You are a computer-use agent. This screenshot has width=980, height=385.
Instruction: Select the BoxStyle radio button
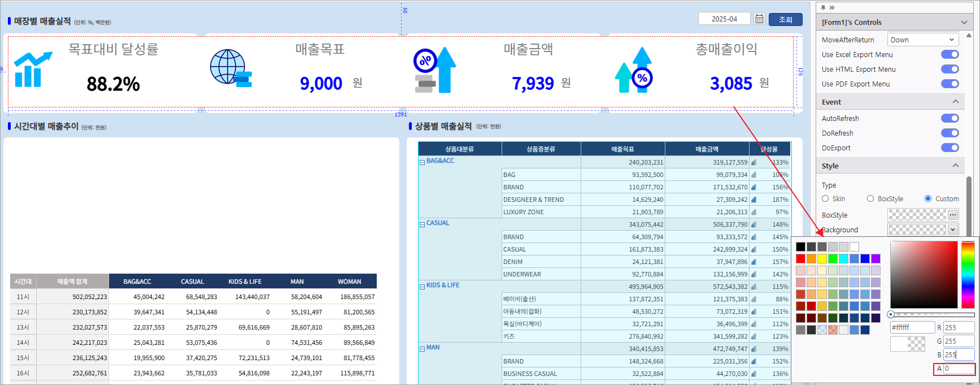[x=870, y=199]
